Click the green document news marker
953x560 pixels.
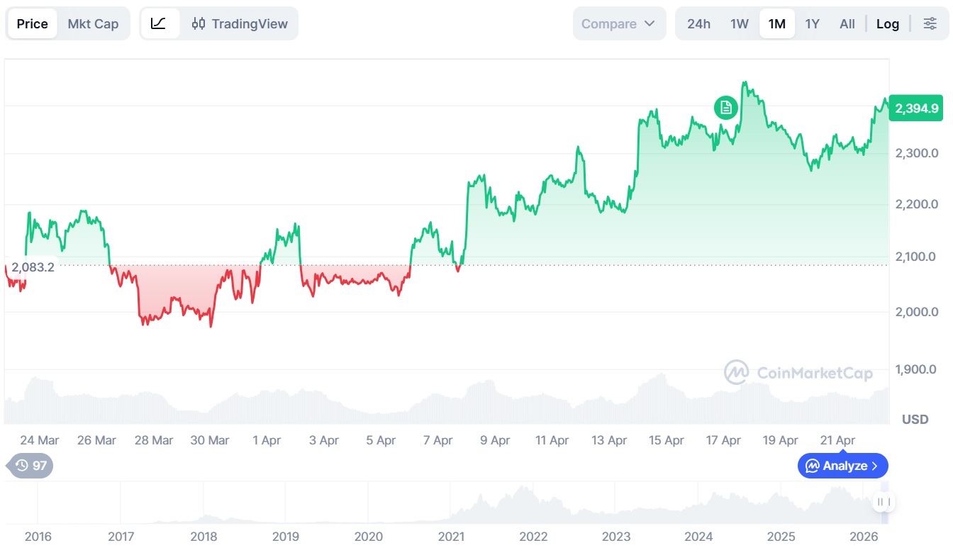pos(725,108)
